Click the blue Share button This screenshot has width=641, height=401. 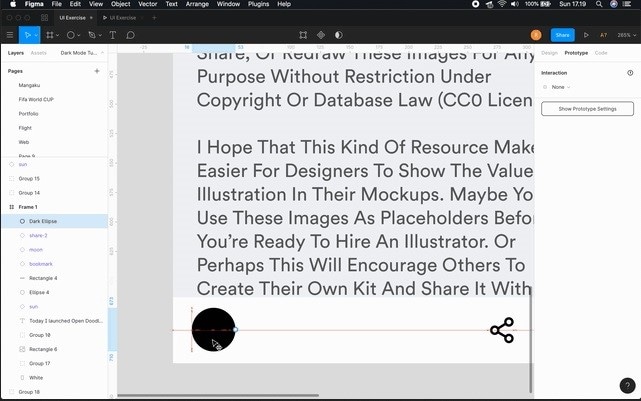click(x=562, y=35)
